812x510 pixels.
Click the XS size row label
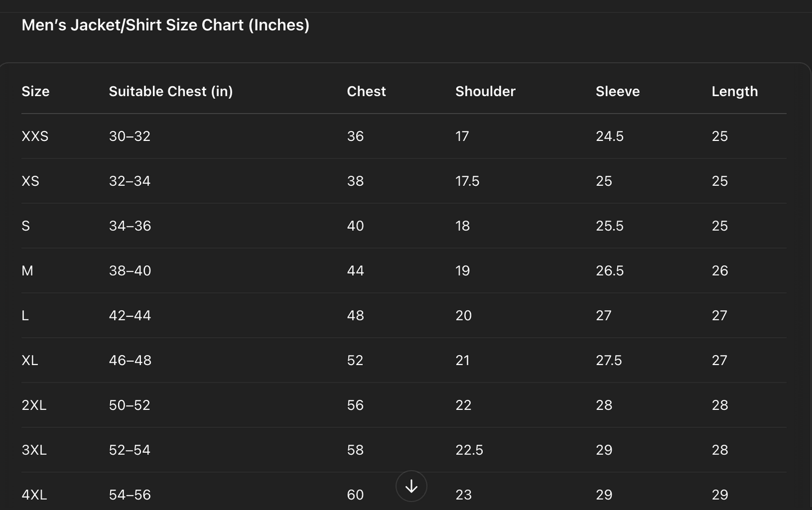pos(30,181)
